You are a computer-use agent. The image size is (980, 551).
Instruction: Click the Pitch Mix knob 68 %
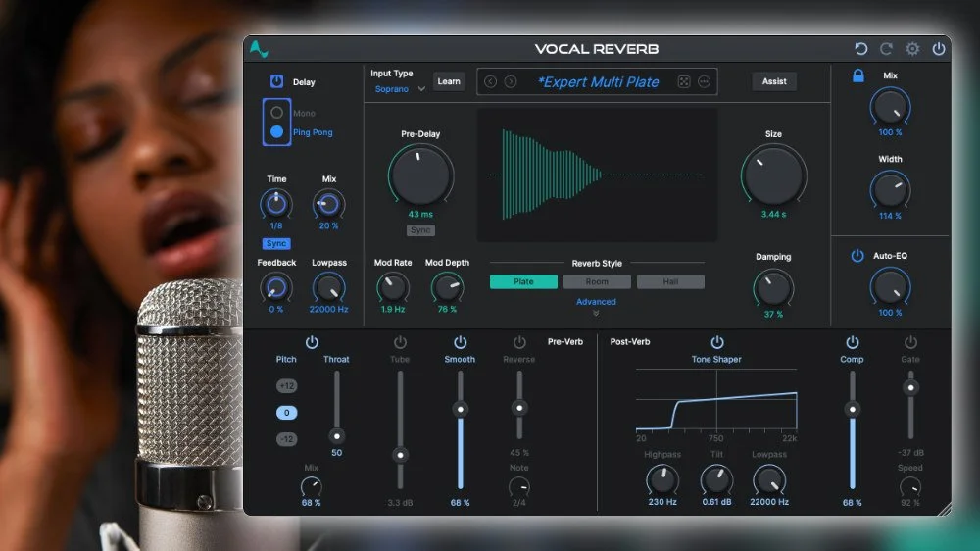[312, 486]
